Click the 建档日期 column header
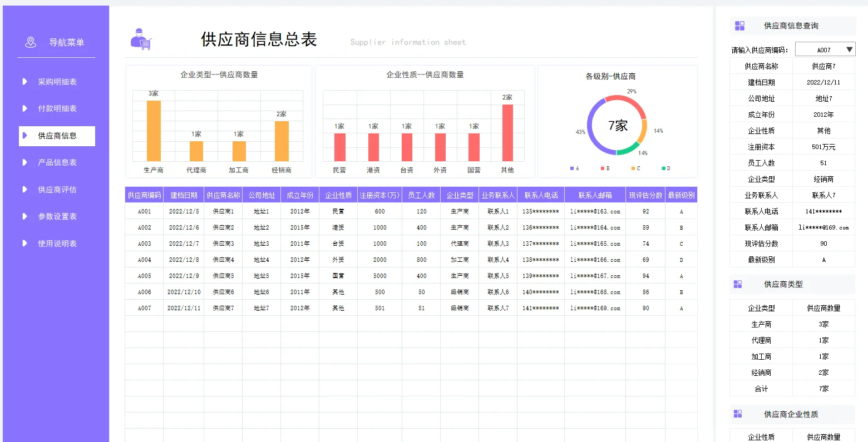The image size is (868, 442). click(184, 195)
